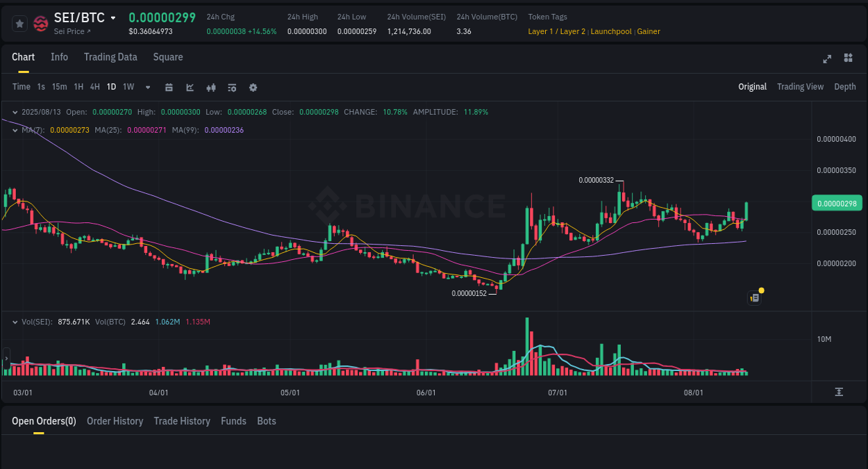This screenshot has width=868, height=469.
Task: Click the Gainer token tag
Action: [649, 32]
